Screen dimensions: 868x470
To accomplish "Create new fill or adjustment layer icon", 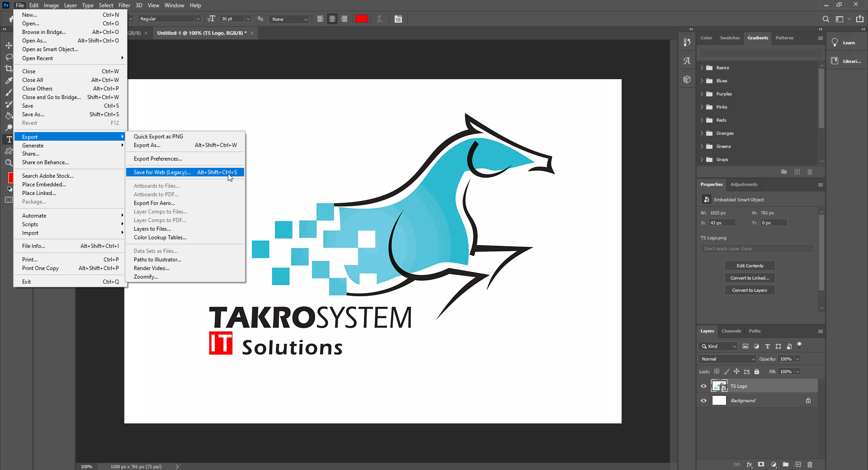I will click(774, 465).
